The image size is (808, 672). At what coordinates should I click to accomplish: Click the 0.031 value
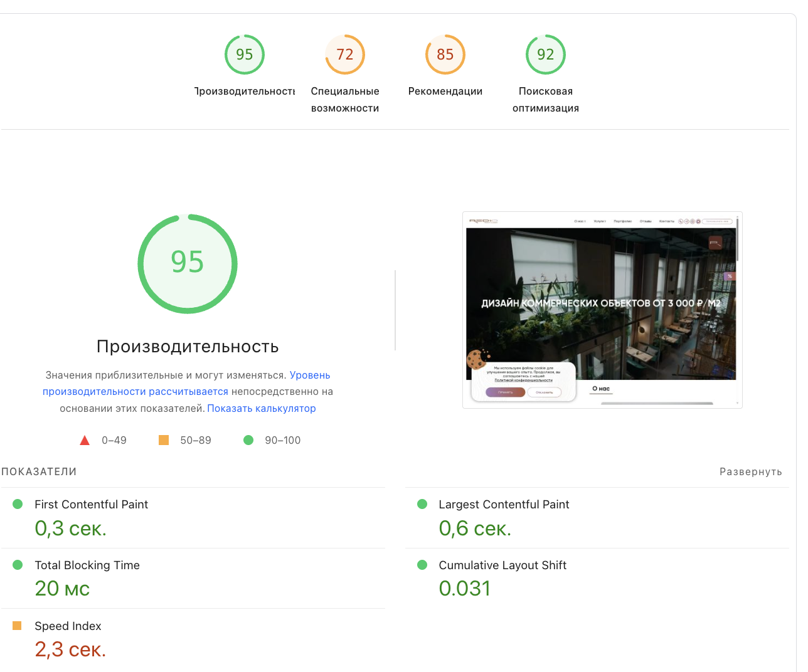(464, 589)
